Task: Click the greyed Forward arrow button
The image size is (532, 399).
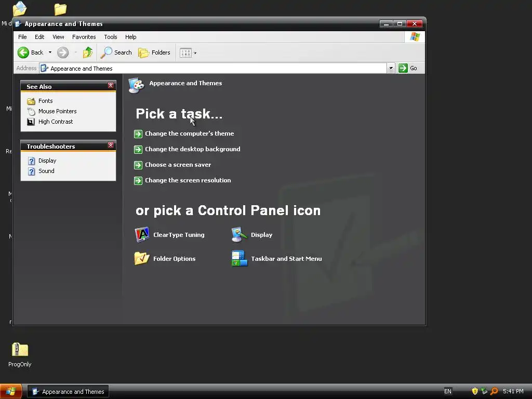Action: point(63,52)
